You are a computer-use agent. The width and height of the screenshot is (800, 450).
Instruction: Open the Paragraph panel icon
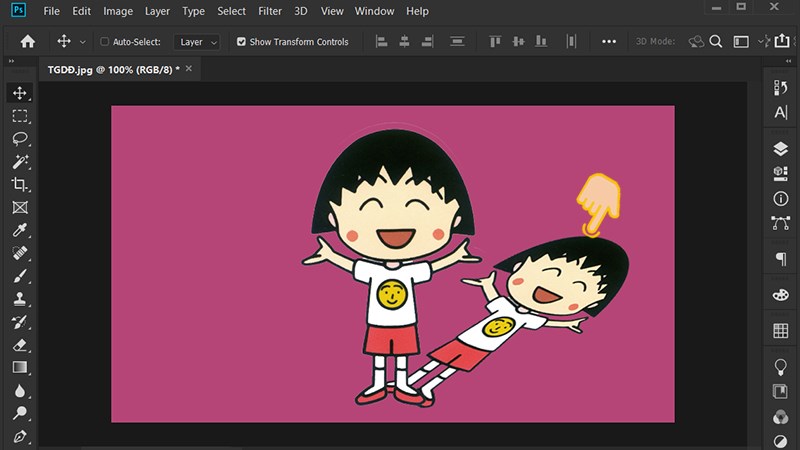[781, 259]
